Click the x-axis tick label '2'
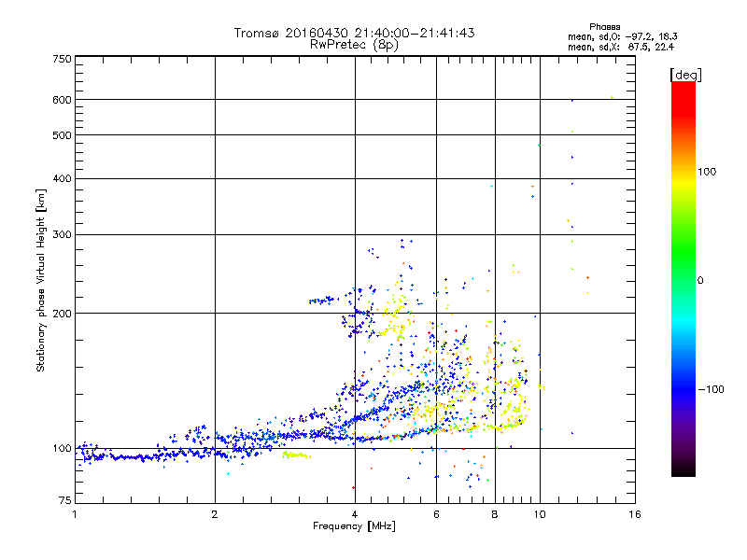The height and width of the screenshot is (560, 747). [215, 514]
